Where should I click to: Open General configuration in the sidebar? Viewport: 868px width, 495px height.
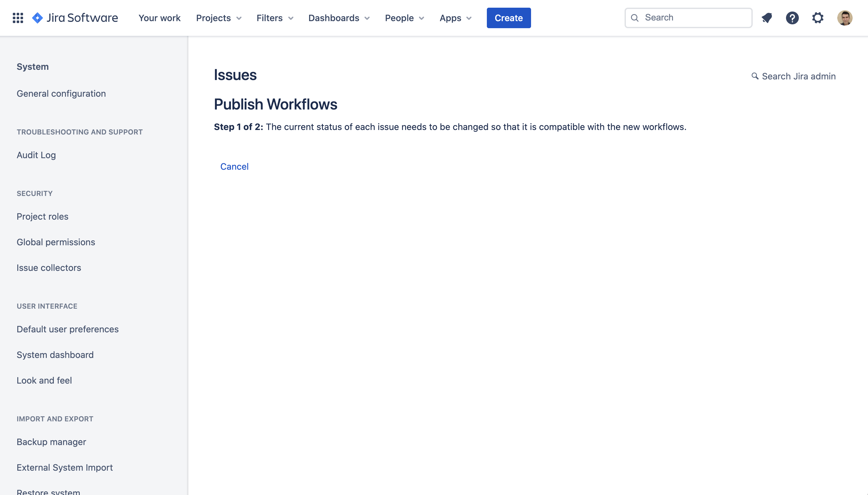coord(61,93)
